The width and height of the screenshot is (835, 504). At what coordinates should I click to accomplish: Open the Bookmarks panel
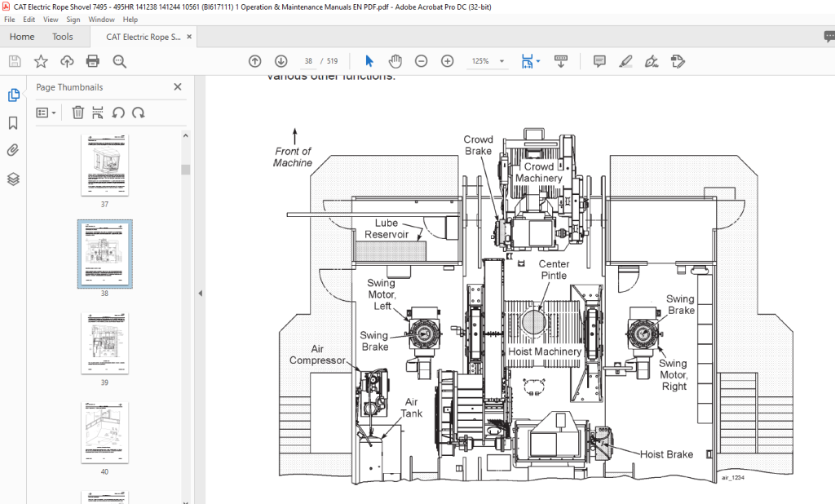coord(13,123)
